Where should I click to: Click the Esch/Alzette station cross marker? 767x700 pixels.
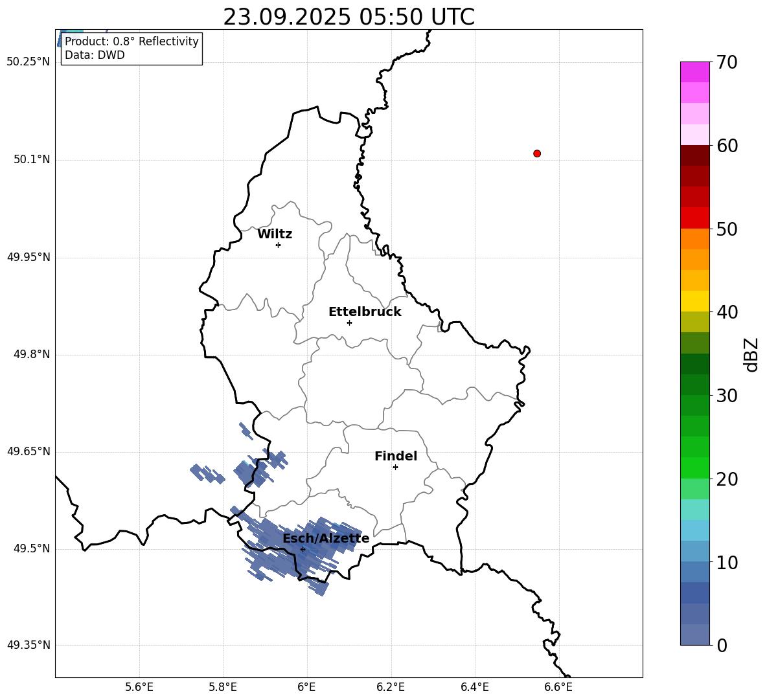point(303,549)
